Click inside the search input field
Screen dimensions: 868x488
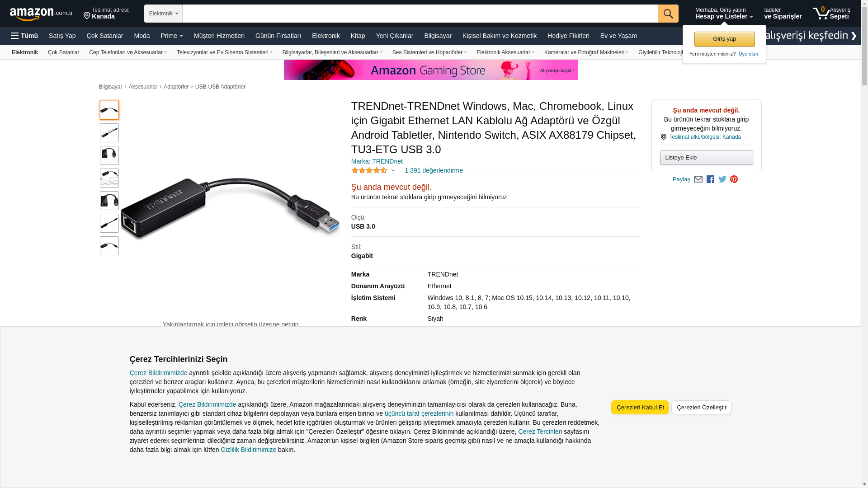[420, 14]
